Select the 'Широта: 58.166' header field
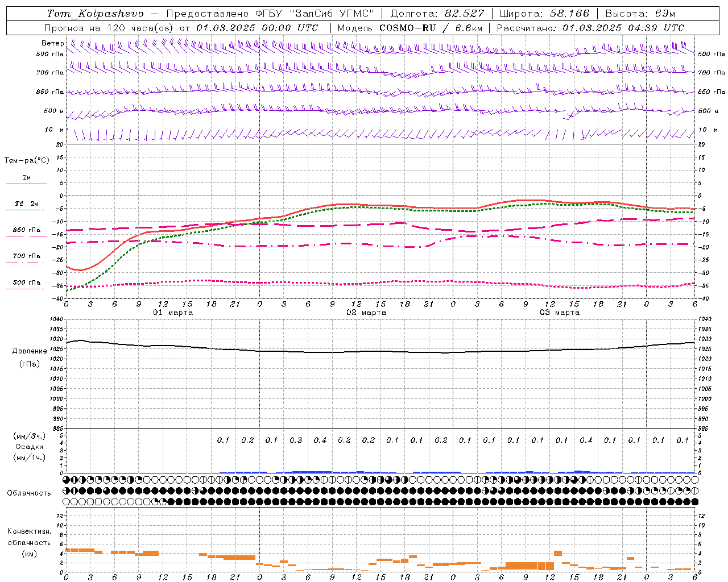Screen dimensions: 728x582 545,14
